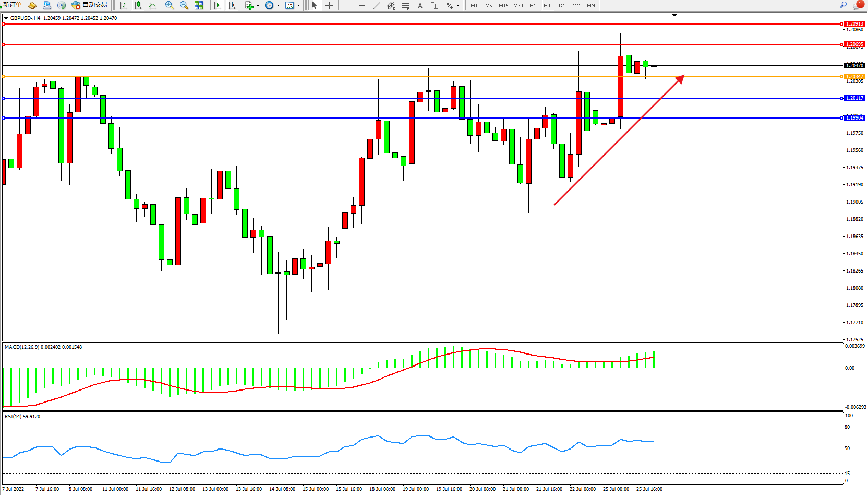Switch chart to candlestick display
This screenshot has height=496, width=868.
click(x=138, y=5)
